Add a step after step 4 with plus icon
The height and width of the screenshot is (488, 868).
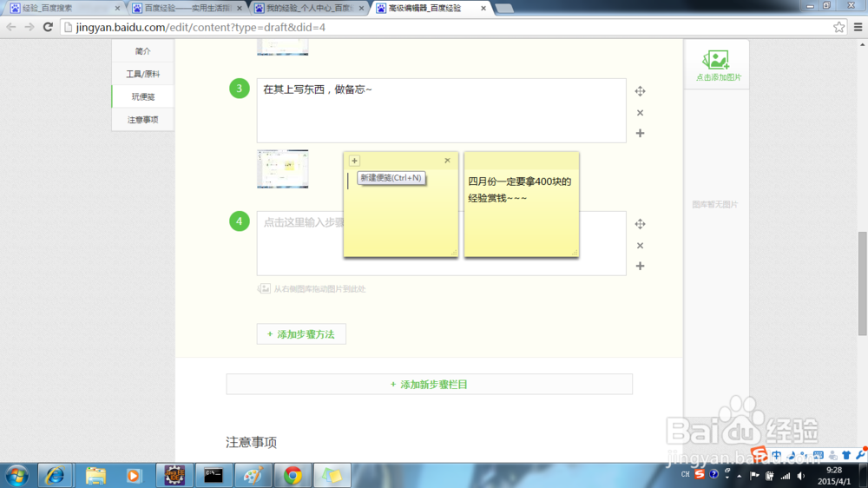(640, 266)
